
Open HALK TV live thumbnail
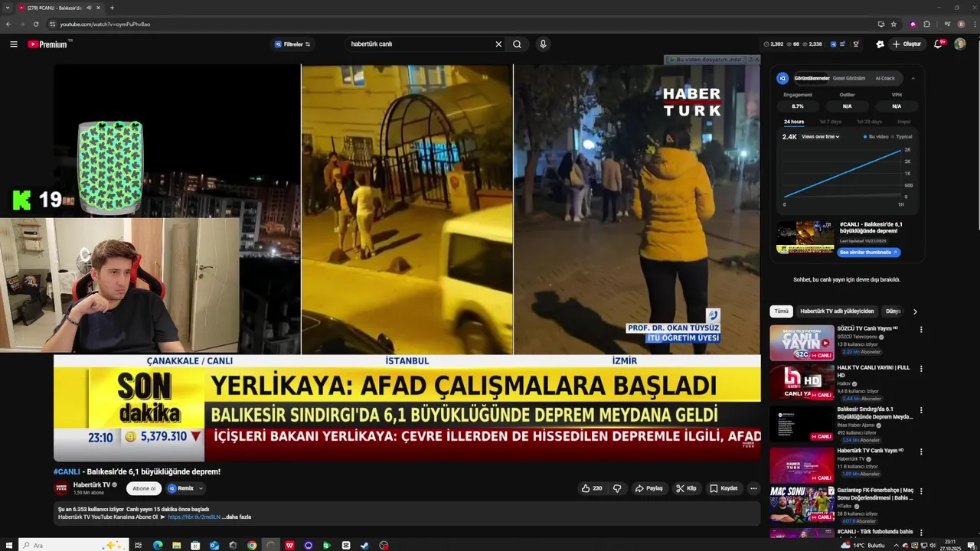(802, 383)
